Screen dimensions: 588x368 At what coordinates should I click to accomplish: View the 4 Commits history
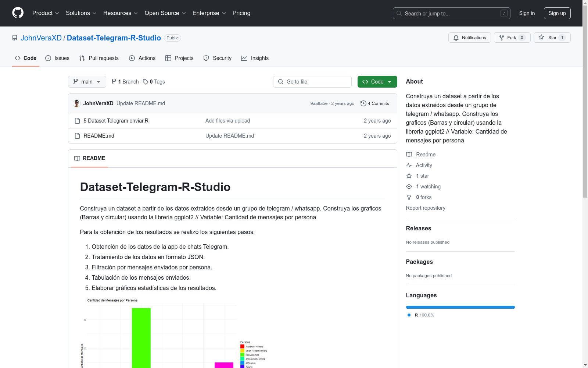coord(375,103)
